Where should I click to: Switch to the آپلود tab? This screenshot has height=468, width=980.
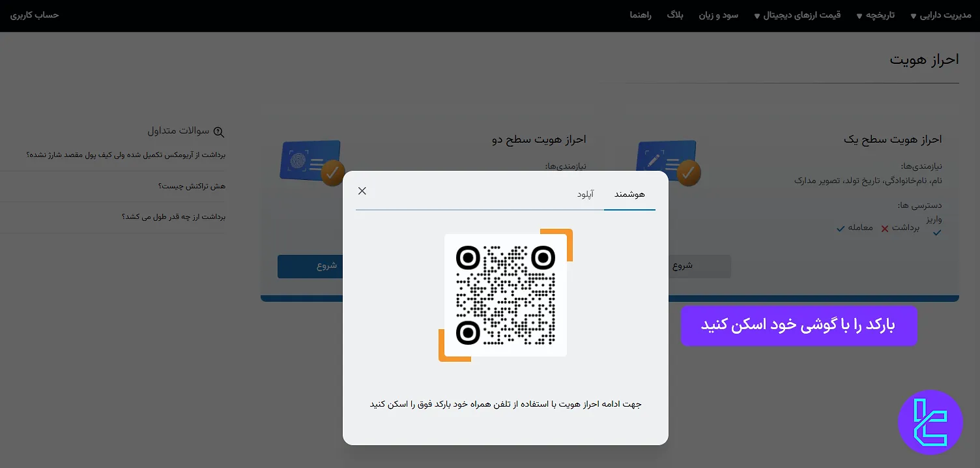coord(586,194)
